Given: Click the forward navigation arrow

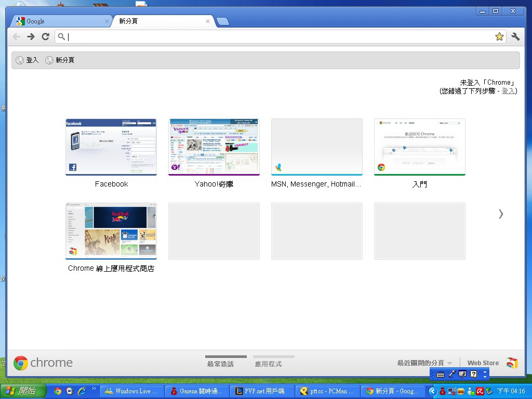Looking at the screenshot, I should coord(31,37).
